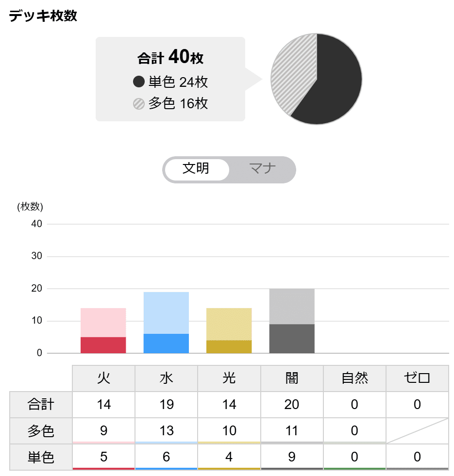This screenshot has height=476, width=454.
Task: Select the 自然 column header
Action: coord(354,378)
